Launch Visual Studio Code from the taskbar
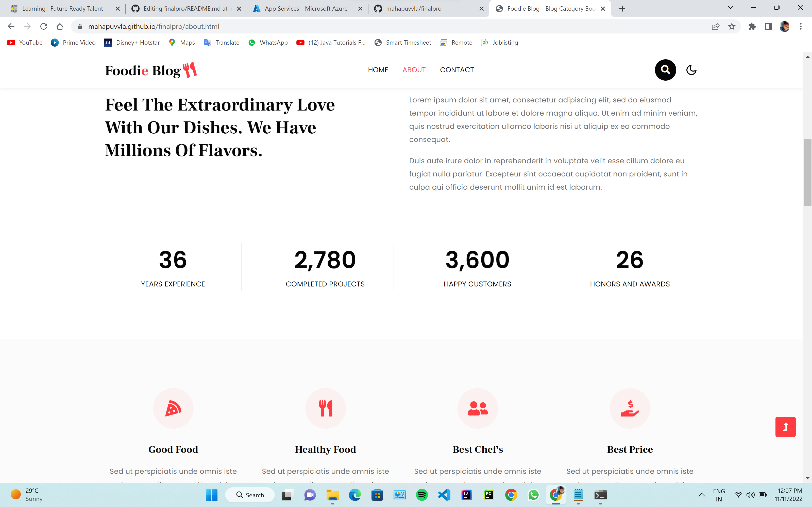 (444, 495)
